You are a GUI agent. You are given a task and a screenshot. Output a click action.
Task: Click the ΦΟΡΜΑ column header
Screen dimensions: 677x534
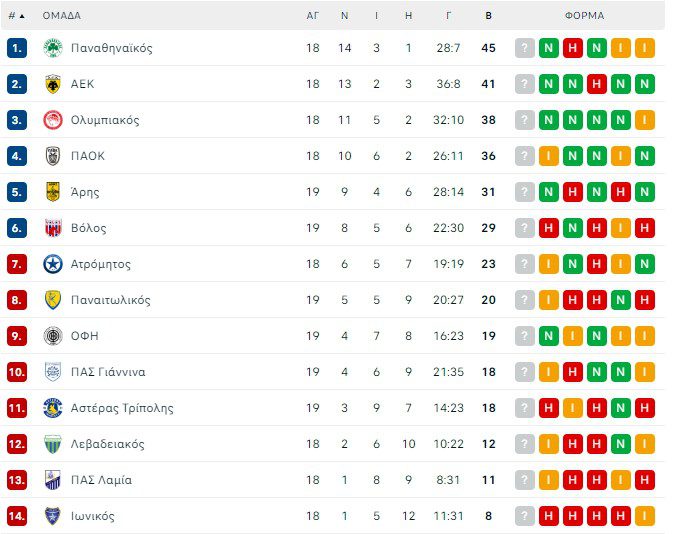pos(584,16)
